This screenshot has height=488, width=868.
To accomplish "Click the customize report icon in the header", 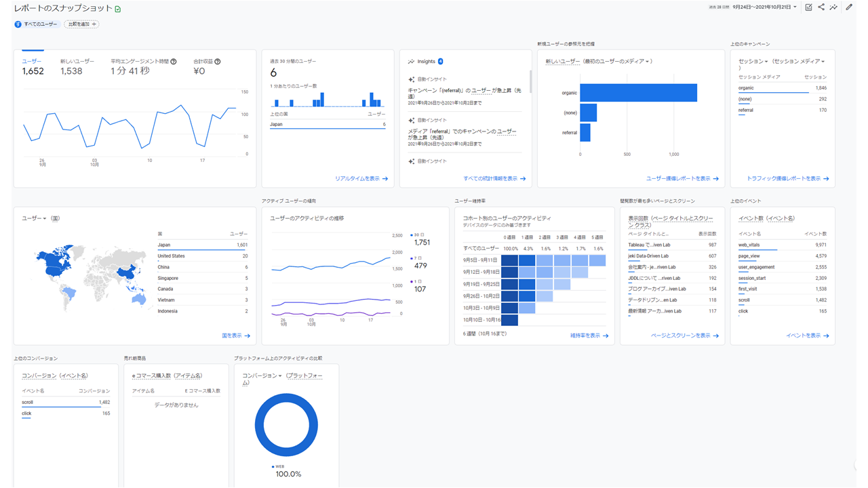I will pyautogui.click(x=808, y=7).
